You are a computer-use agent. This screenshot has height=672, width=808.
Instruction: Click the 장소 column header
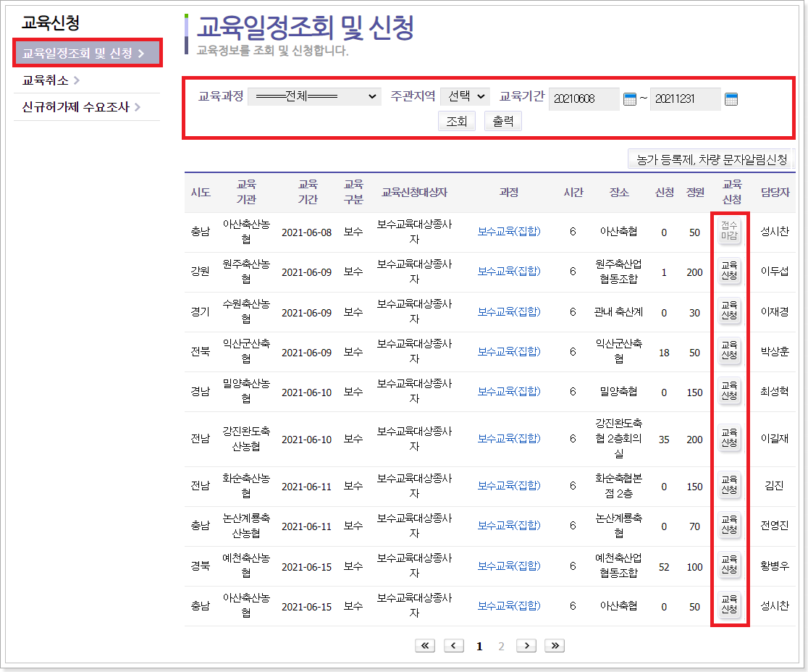pyautogui.click(x=619, y=192)
